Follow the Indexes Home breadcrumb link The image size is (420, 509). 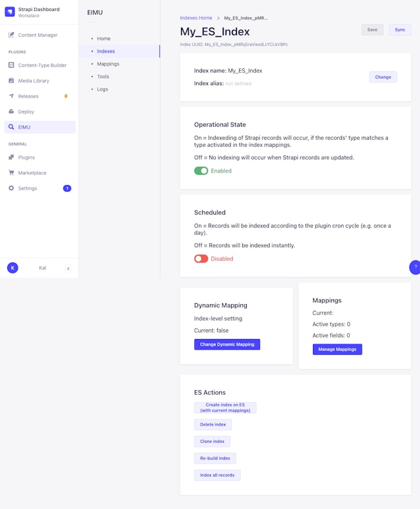(196, 18)
